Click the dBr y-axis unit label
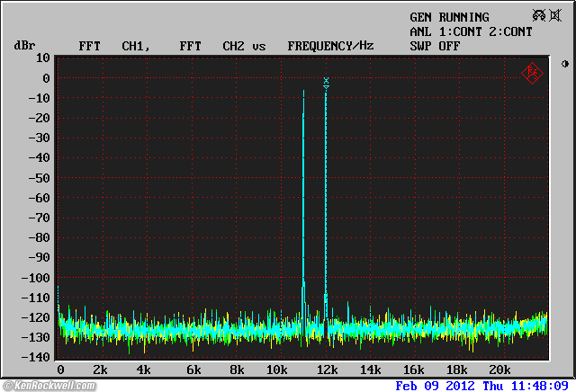Screen dimensions: 576x392 point(23,45)
